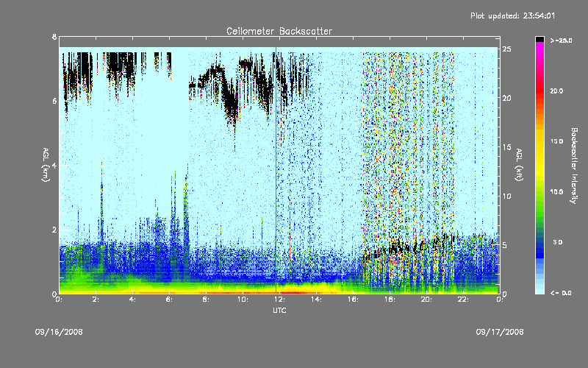Pick the red band of the colorbar
This screenshot has width=588, height=368.
(x=540, y=90)
